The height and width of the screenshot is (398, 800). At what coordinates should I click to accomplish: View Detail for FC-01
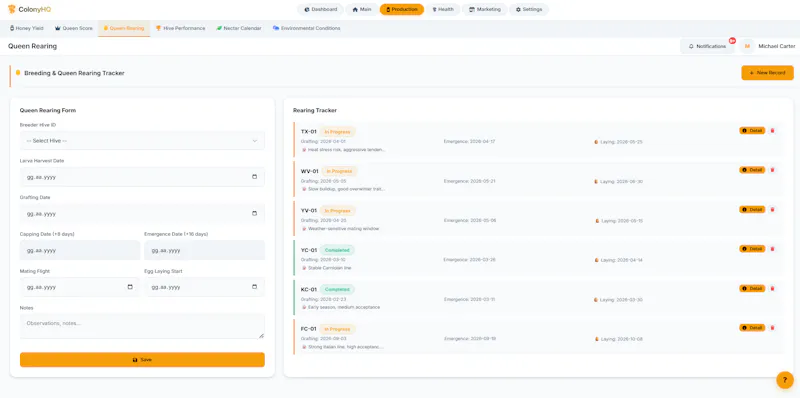tap(752, 328)
